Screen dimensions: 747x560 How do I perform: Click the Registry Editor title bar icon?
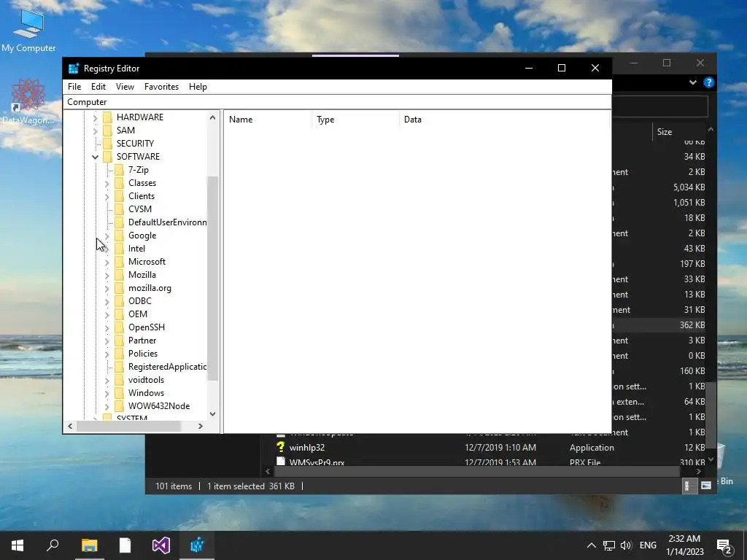coord(74,68)
